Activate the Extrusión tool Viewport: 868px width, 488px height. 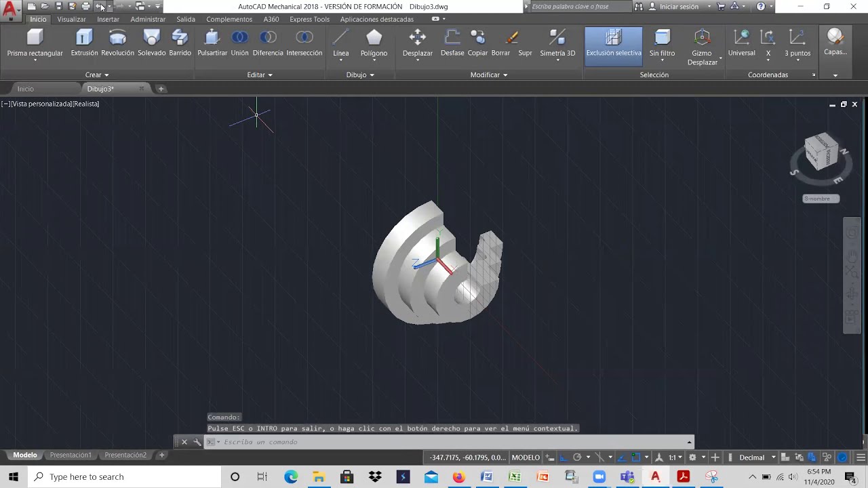tap(84, 43)
